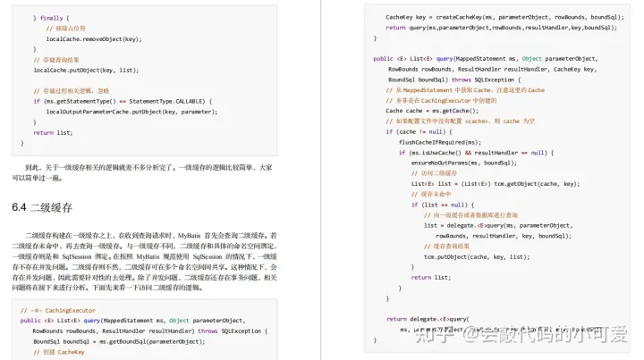The image size is (644, 360).
Task: Click 'localOutputParameterCache.putObject(key, parameter);' line
Action: (131, 112)
